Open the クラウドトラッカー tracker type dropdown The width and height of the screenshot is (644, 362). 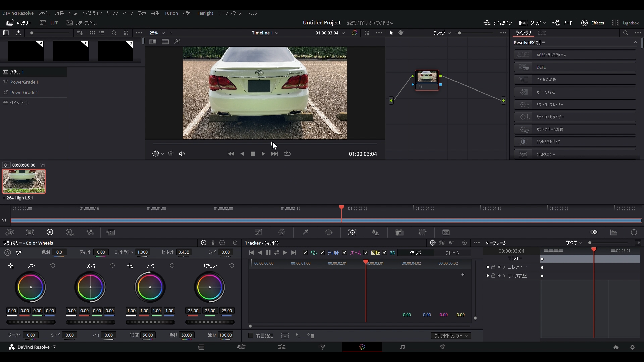pos(451,336)
